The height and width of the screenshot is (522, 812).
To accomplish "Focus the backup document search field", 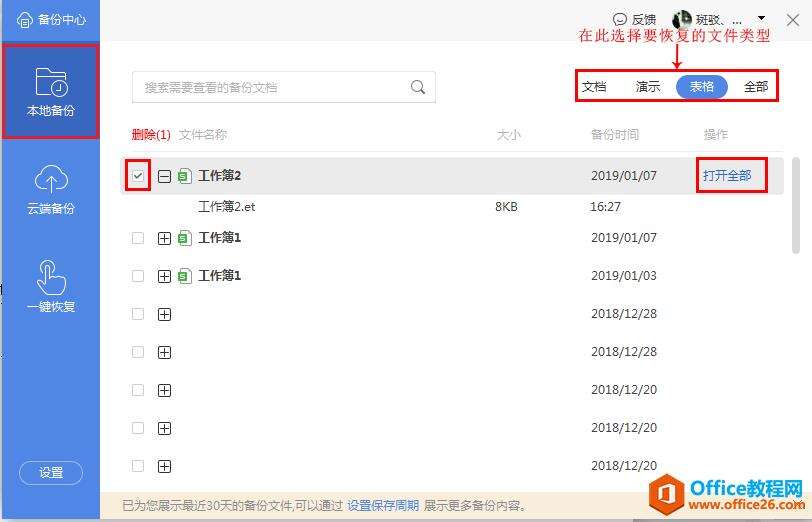I will pyautogui.click(x=284, y=87).
